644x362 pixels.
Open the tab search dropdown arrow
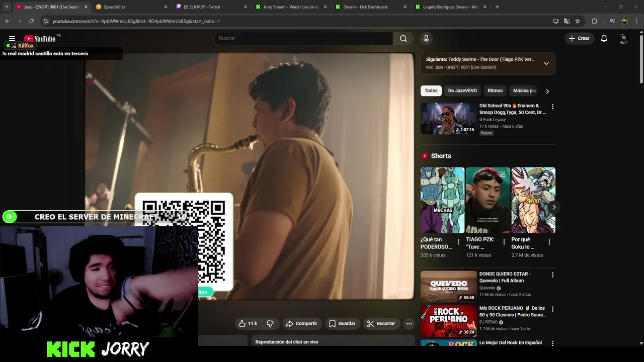[7, 7]
